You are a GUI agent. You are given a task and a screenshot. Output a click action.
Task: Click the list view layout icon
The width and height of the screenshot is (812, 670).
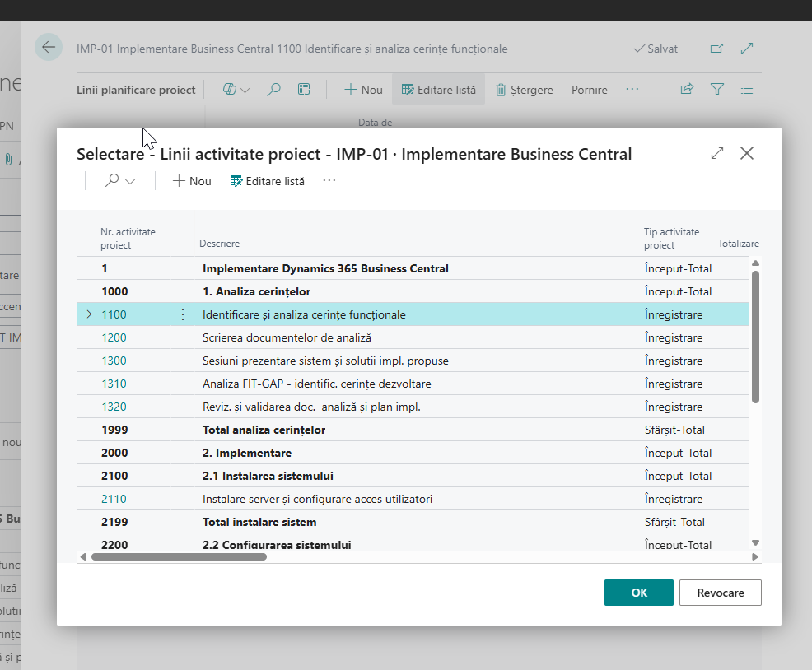(747, 90)
